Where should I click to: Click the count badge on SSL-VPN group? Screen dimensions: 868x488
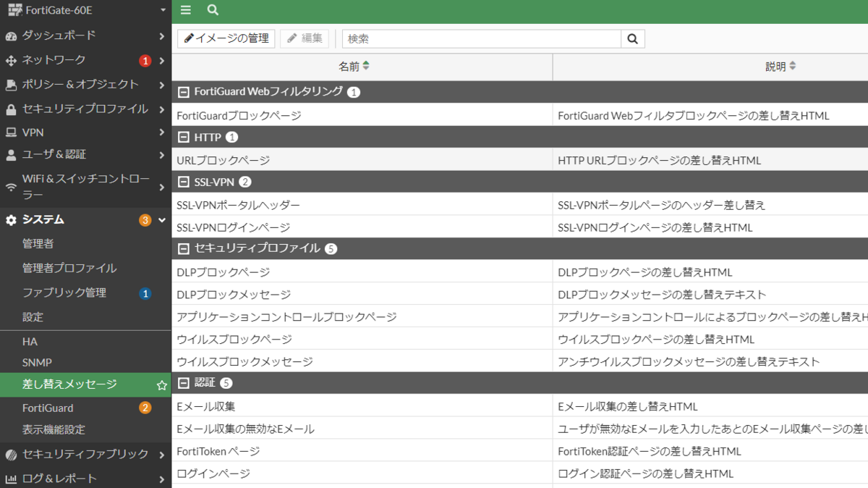245,182
